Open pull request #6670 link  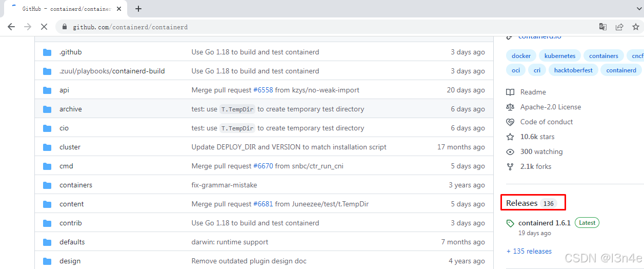[263, 166]
